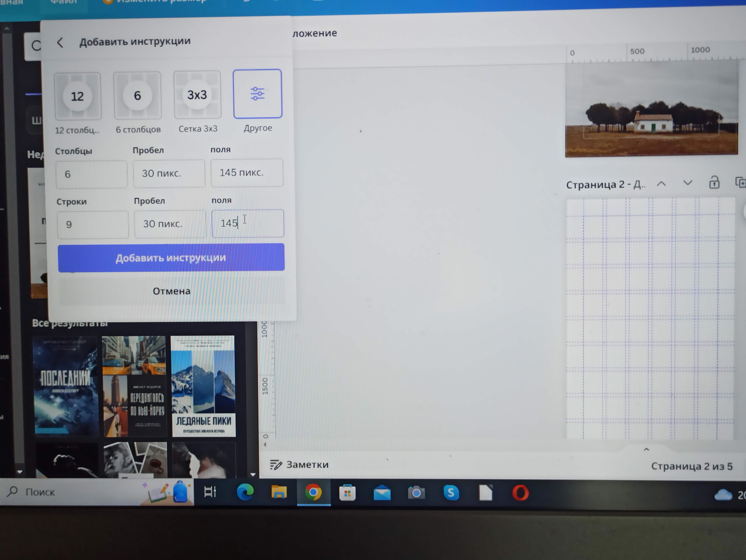This screenshot has height=560, width=746.
Task: Open the Skype taskbar icon
Action: pyautogui.click(x=451, y=493)
